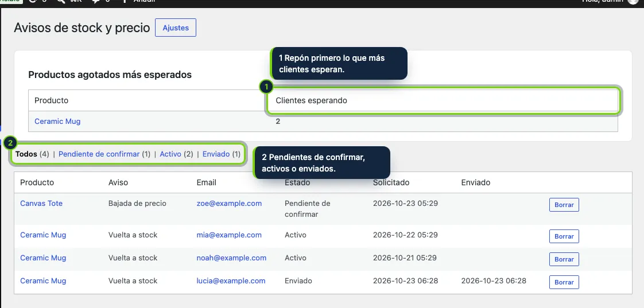Click the waiting customers count 2
Viewport: 644px width, 308px height.
(278, 121)
